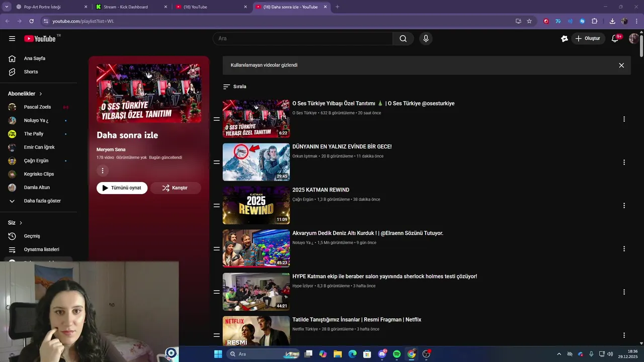Open Oynatma listeleri in sidebar

[38, 249]
